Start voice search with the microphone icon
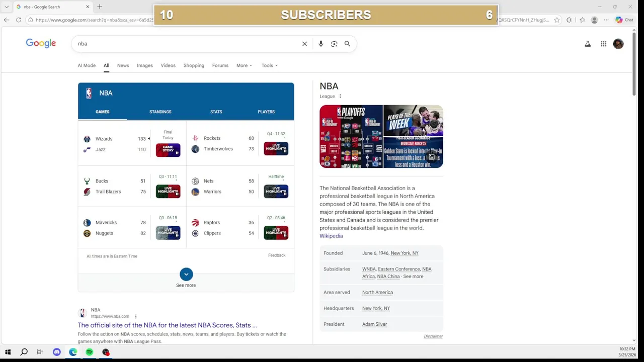Viewport: 644px width, 362px height. coord(320,44)
